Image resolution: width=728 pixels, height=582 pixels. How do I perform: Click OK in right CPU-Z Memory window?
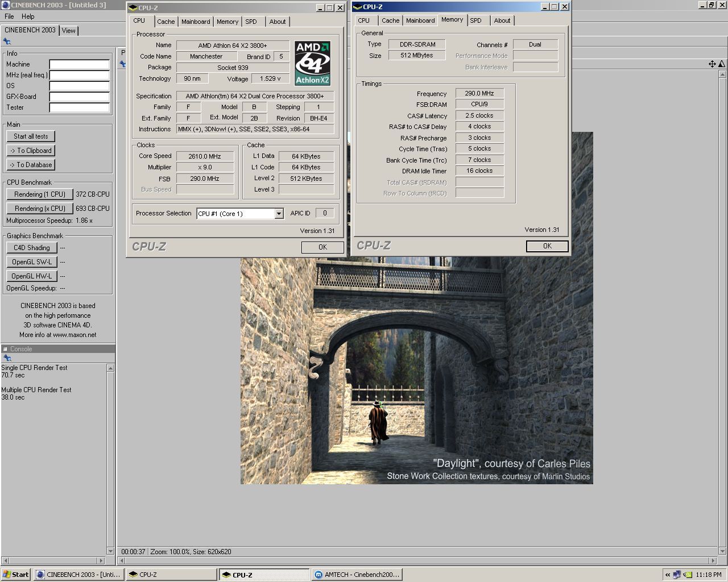(547, 246)
